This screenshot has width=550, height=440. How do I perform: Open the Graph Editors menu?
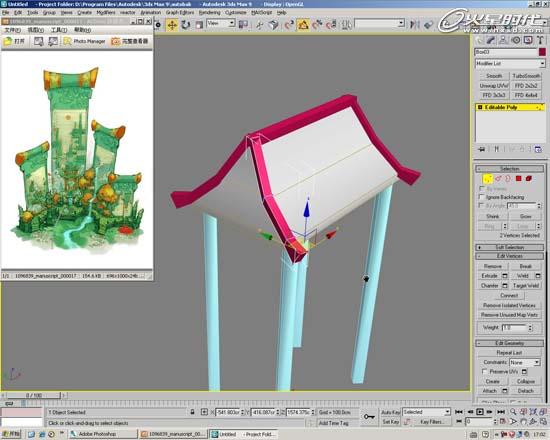coord(180,12)
